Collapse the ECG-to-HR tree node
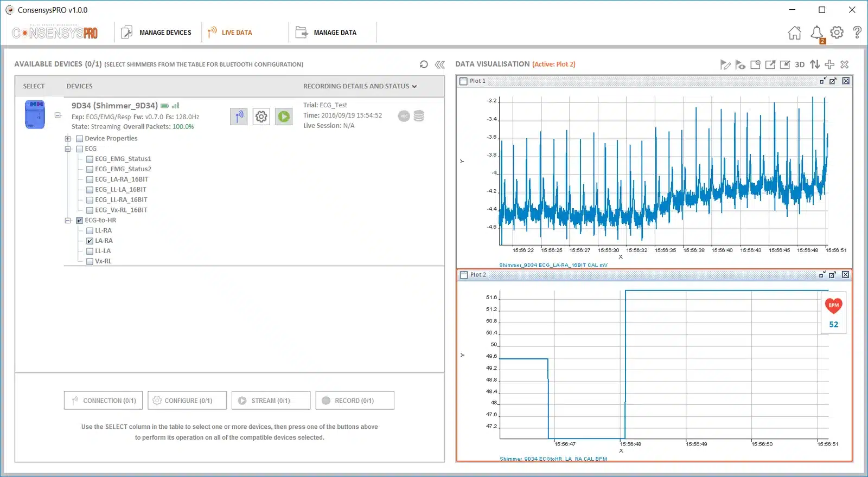The image size is (868, 477). tap(68, 221)
